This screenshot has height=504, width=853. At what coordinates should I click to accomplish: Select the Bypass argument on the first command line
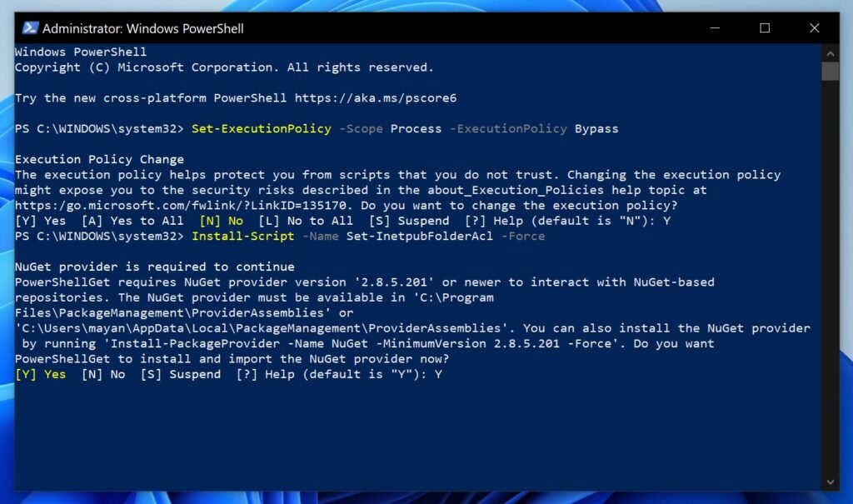pyautogui.click(x=598, y=128)
